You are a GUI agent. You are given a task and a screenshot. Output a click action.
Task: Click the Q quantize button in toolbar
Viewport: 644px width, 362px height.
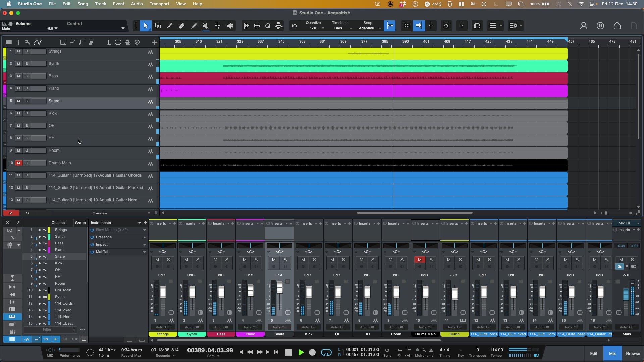268,26
